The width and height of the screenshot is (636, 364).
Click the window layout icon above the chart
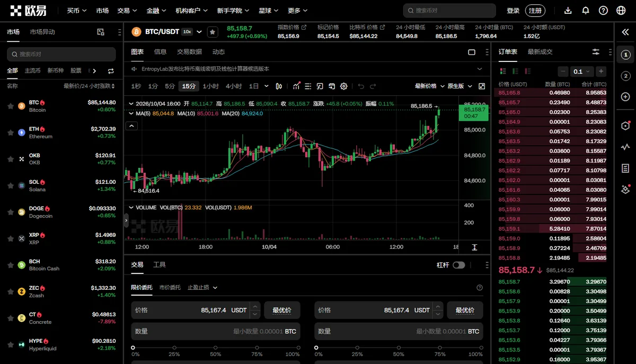pos(472,52)
